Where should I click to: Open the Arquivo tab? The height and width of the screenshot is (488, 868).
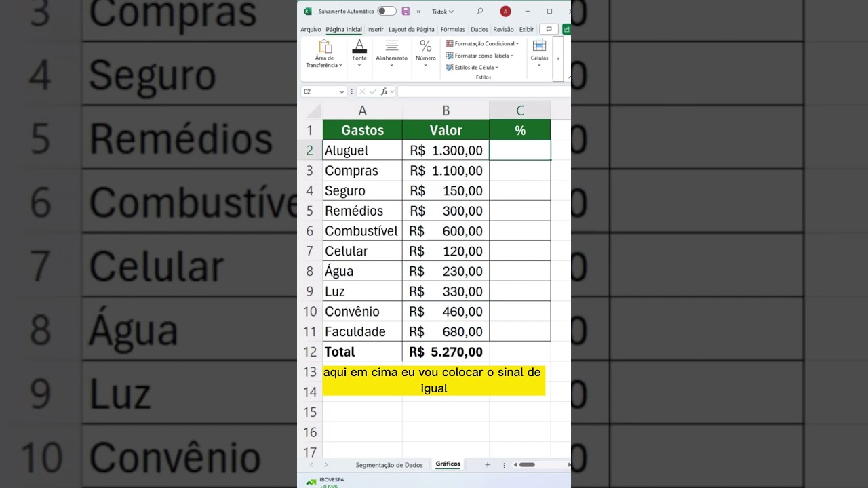(x=311, y=29)
